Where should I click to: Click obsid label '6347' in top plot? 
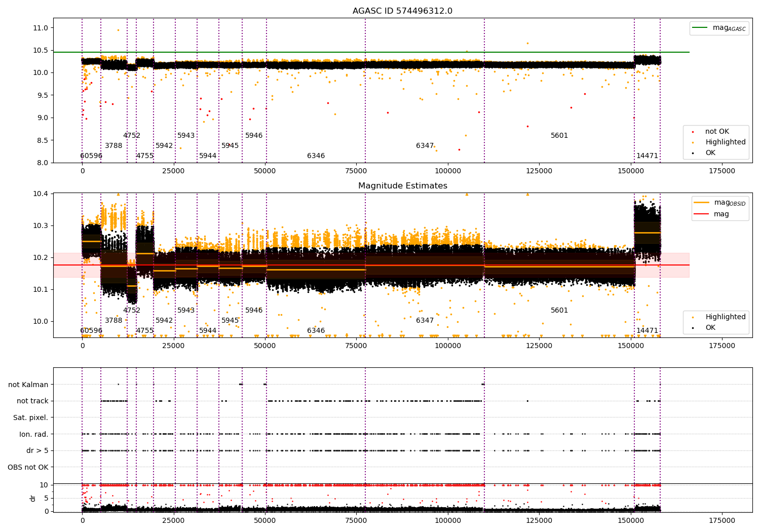coord(425,145)
